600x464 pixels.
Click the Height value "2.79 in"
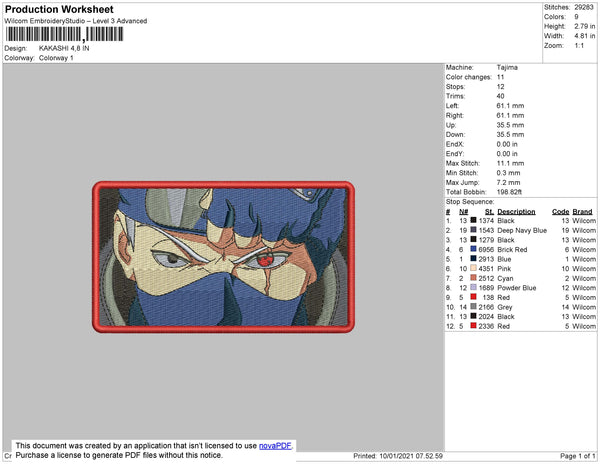(584, 26)
